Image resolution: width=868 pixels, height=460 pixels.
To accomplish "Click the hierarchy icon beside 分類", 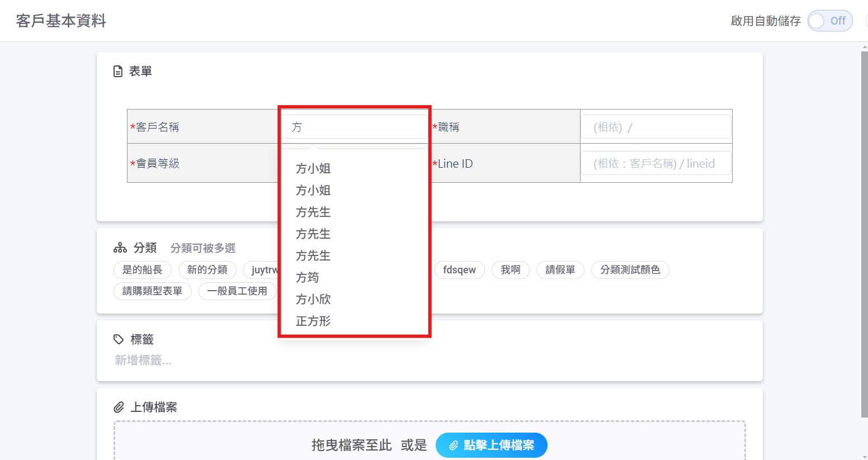I will (120, 248).
